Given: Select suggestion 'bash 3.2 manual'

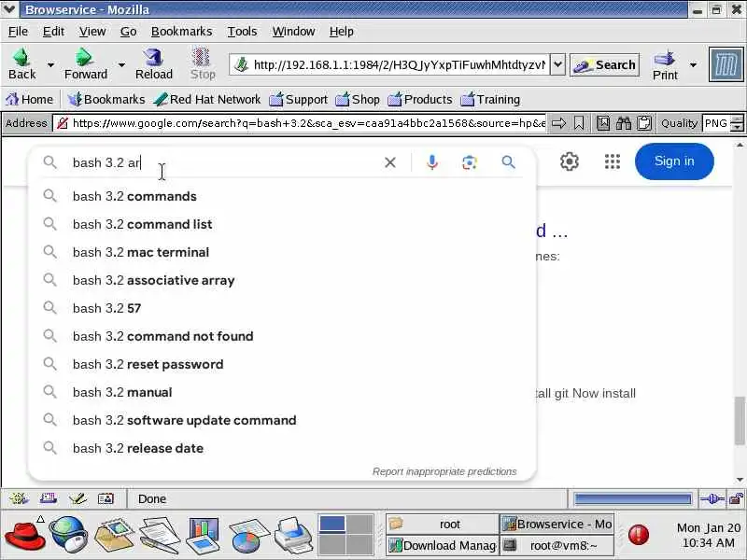Looking at the screenshot, I should point(282,392).
